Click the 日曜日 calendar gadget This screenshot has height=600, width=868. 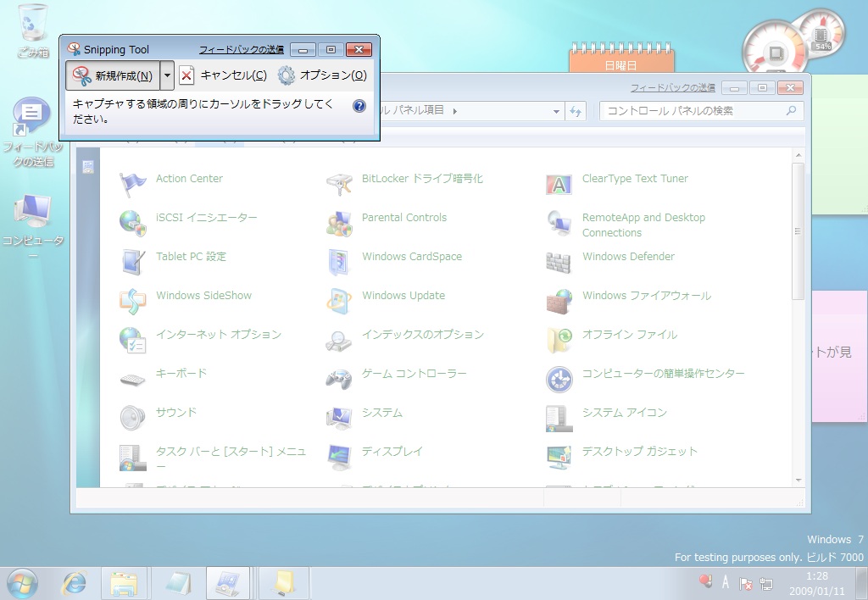621,58
